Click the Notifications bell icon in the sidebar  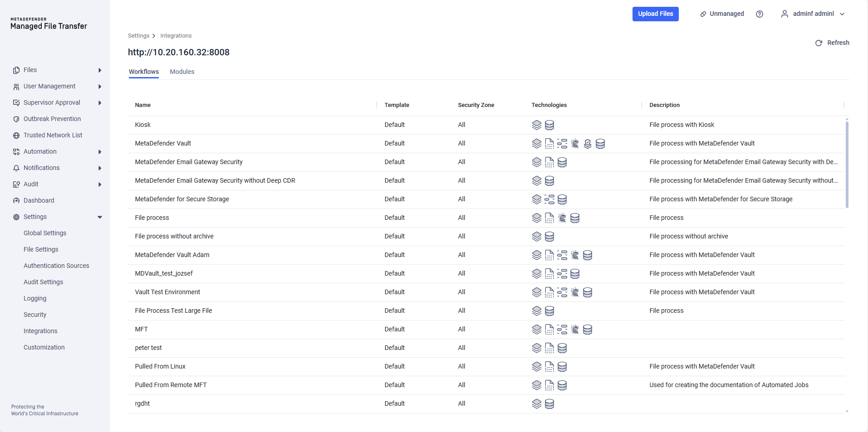tap(16, 168)
